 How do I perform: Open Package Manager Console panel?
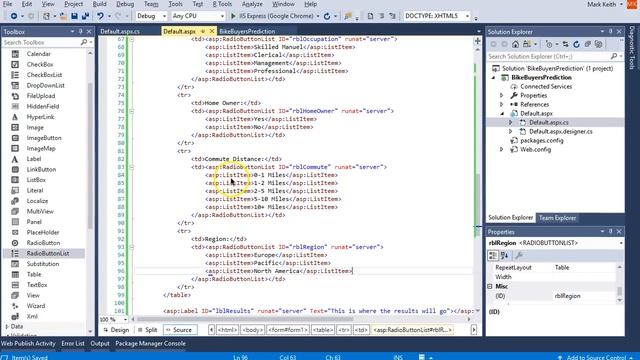(150, 344)
